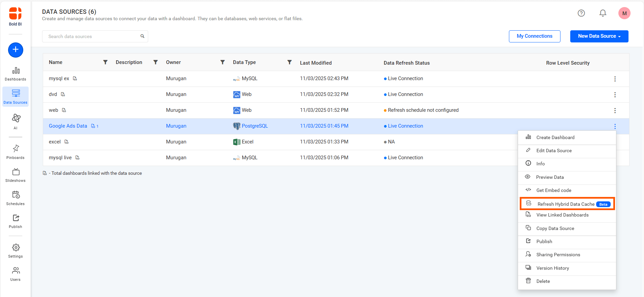Open actions menu for mysql ex row
This screenshot has height=297, width=644.
coord(615,79)
